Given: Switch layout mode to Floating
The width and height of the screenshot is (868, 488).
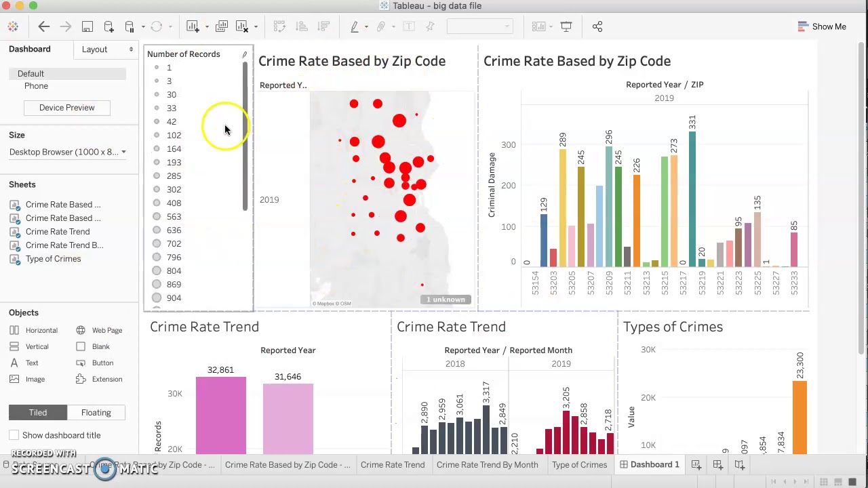Looking at the screenshot, I should pos(96,412).
